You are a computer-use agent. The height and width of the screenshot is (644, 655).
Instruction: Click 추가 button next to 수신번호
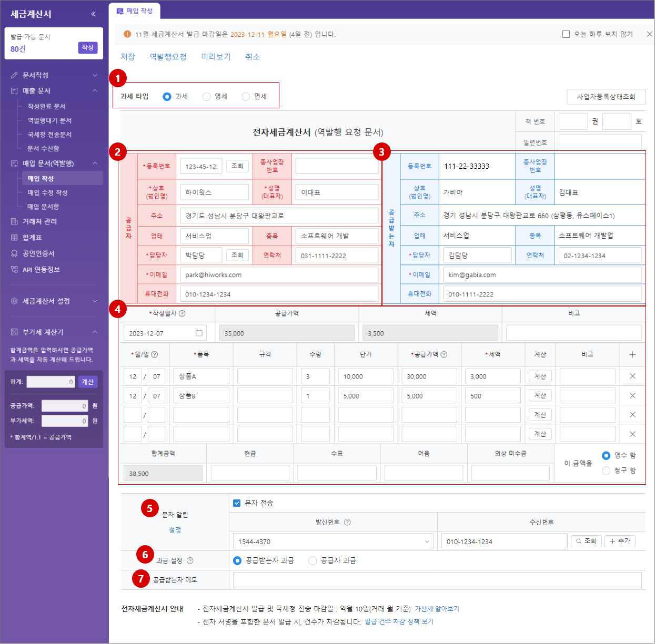(x=620, y=541)
